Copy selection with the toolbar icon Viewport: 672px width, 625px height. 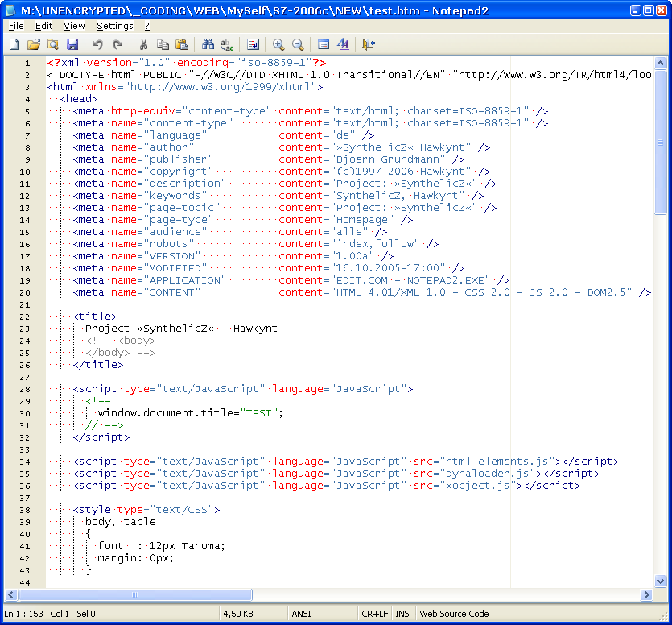pos(163,44)
